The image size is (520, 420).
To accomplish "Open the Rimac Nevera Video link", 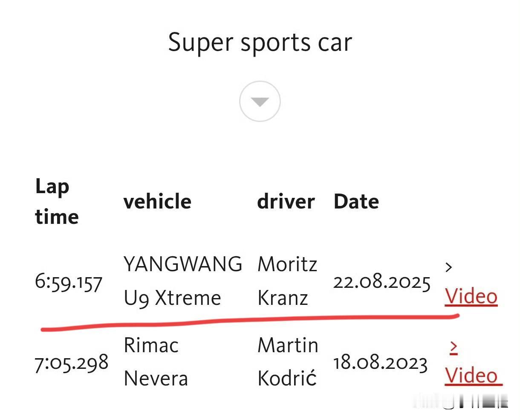I will coord(473,376).
